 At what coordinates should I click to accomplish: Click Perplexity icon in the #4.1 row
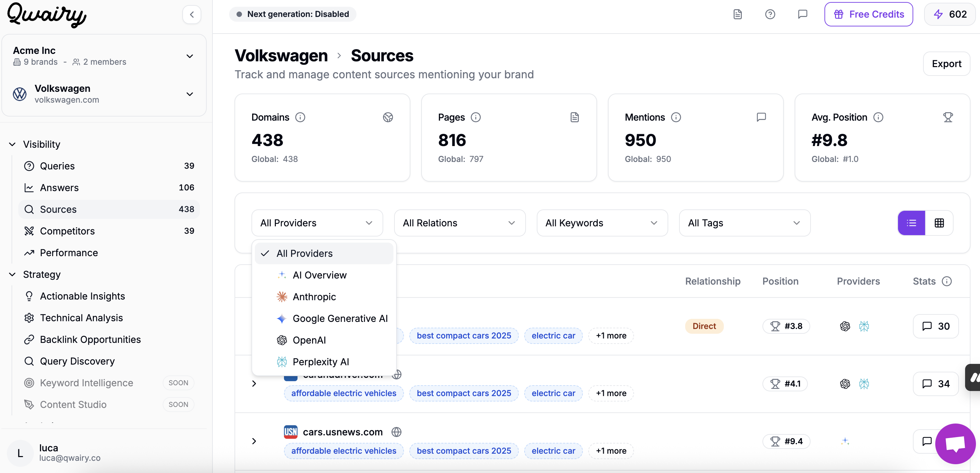(x=864, y=384)
